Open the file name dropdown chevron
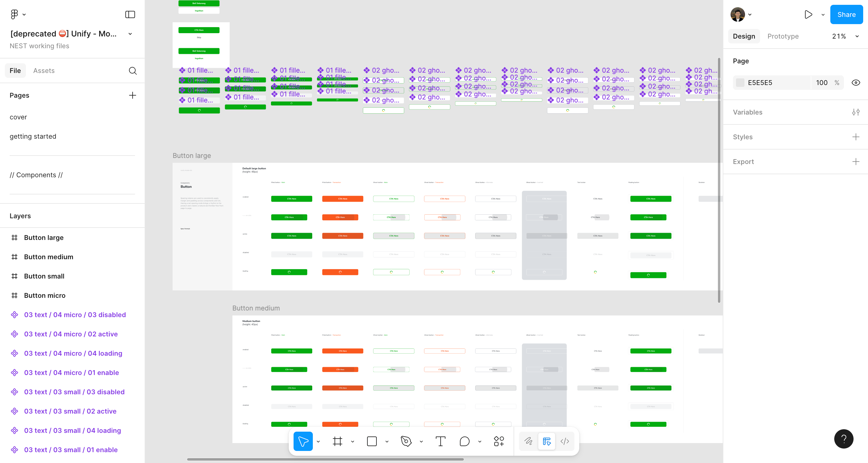The width and height of the screenshot is (868, 463). [x=130, y=34]
